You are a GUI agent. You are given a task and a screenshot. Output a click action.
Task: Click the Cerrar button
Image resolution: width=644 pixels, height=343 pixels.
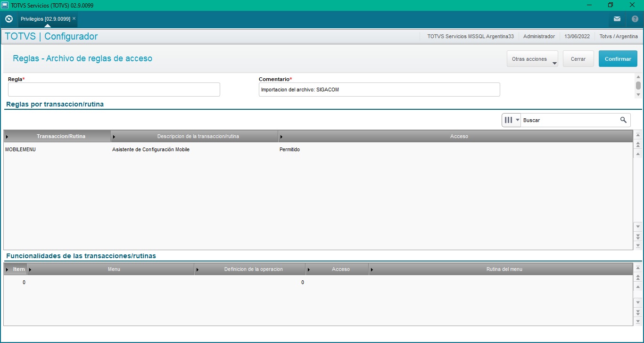pyautogui.click(x=578, y=59)
